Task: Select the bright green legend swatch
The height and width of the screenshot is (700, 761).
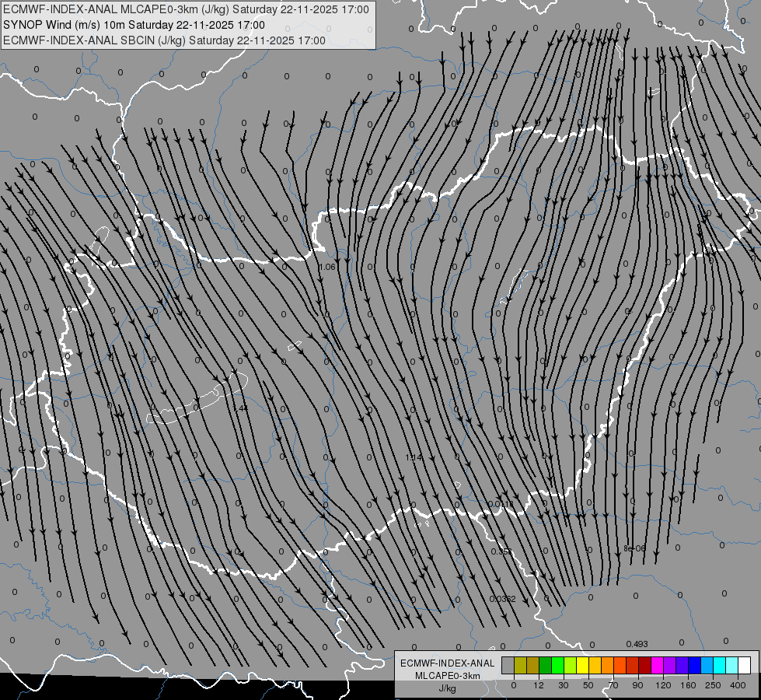Action: point(557,665)
